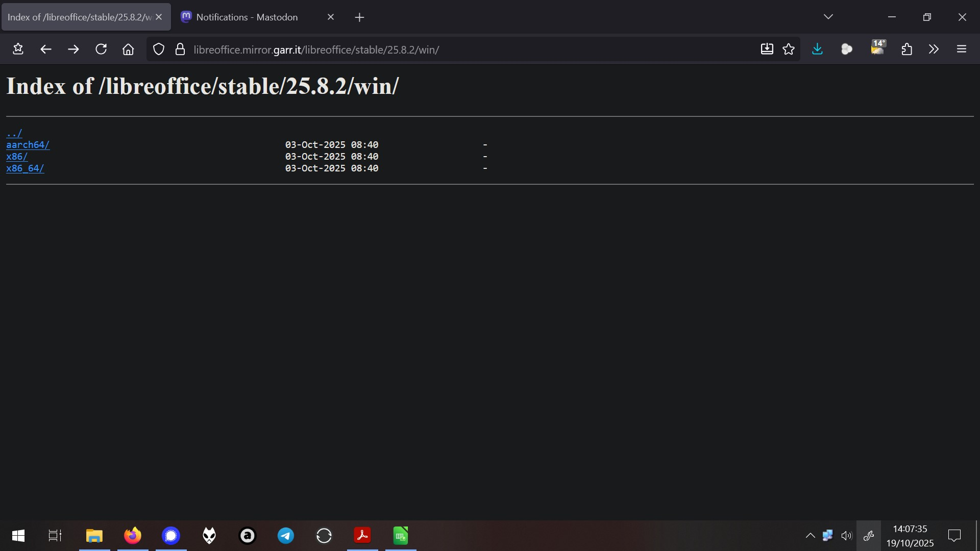Expand more tools overflow chevron

pos(934,49)
